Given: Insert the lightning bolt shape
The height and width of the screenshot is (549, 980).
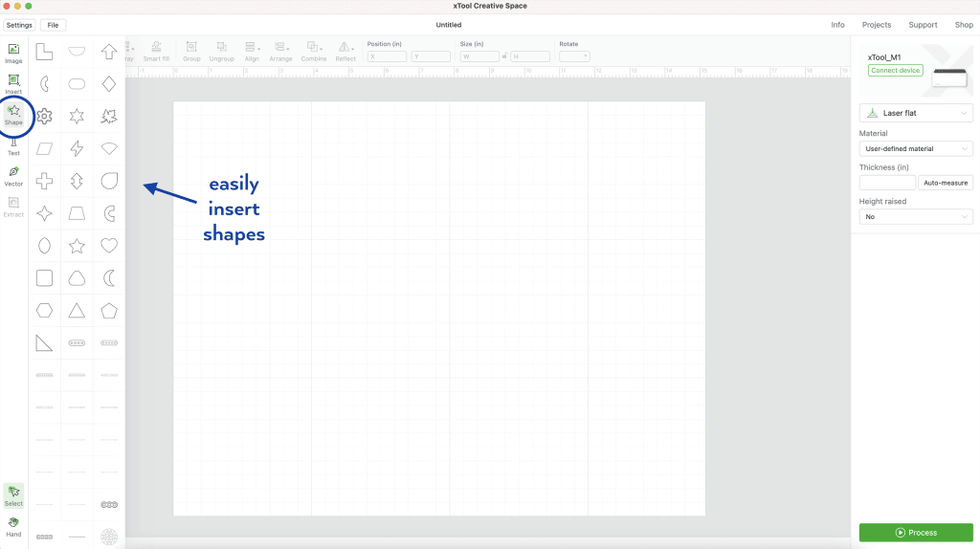Looking at the screenshot, I should tap(77, 148).
